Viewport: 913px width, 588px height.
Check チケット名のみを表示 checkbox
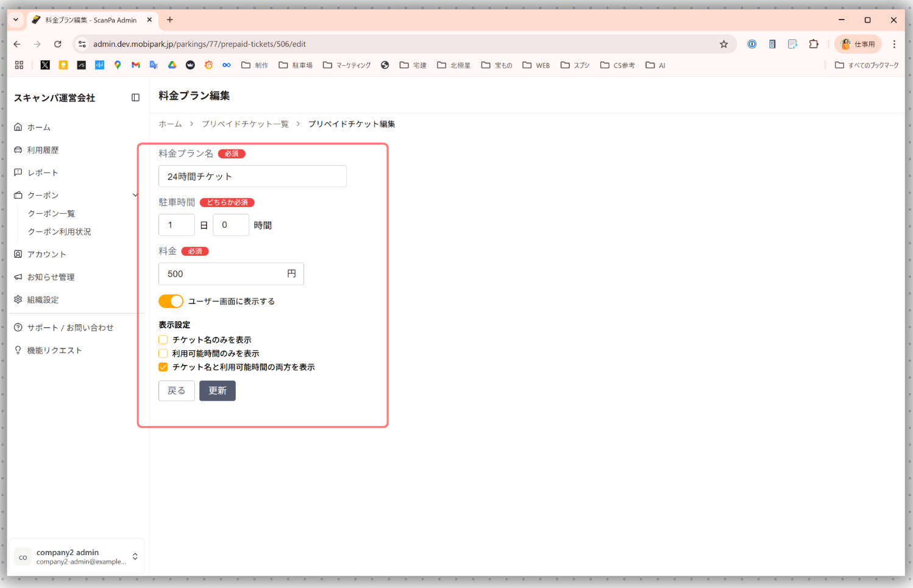coord(163,340)
